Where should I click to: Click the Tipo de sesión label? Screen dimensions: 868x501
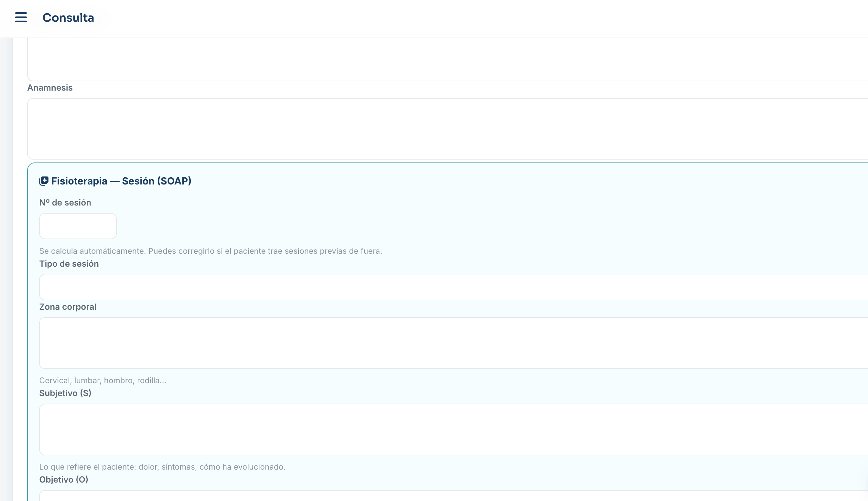69,263
